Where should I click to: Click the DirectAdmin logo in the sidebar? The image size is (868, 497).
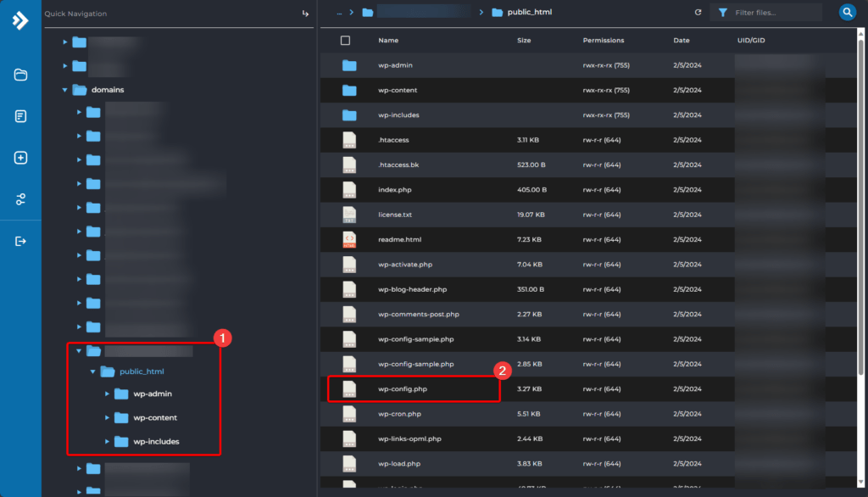tap(20, 20)
